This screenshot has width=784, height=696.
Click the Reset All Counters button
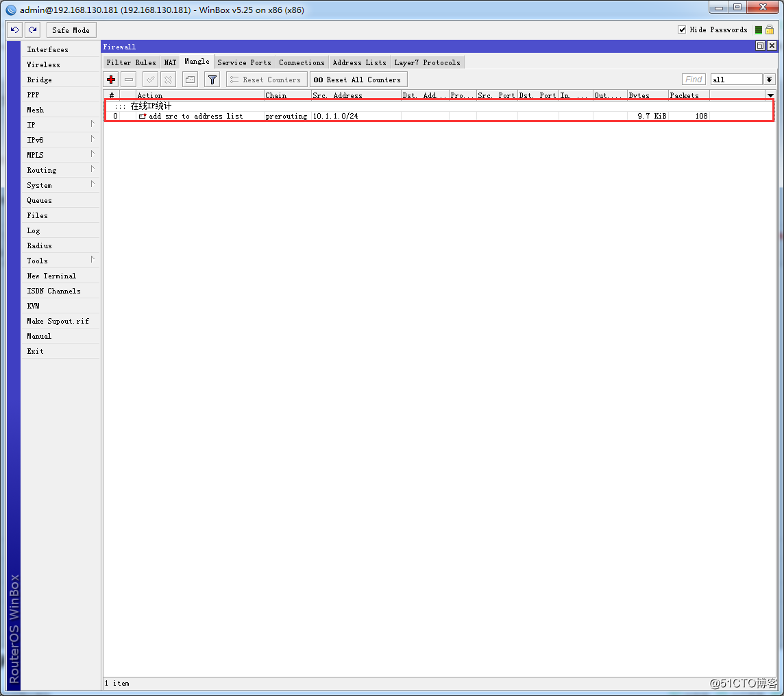(358, 80)
